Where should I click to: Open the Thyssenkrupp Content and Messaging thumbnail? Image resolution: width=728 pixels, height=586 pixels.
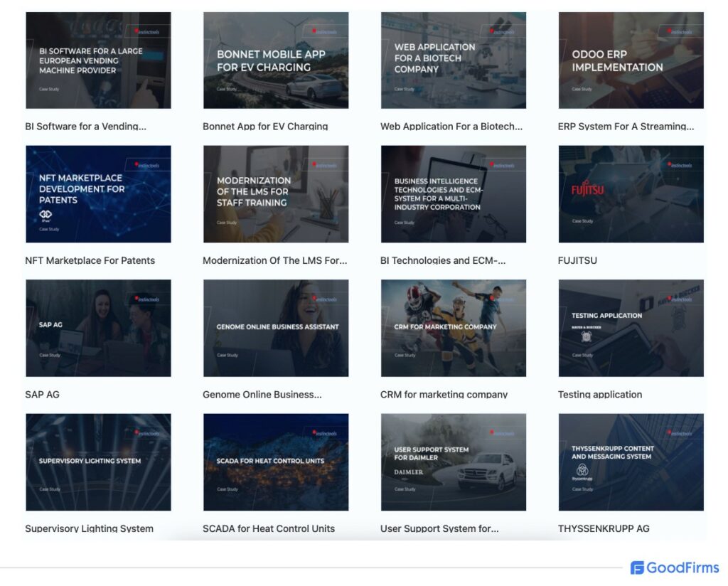click(x=631, y=462)
